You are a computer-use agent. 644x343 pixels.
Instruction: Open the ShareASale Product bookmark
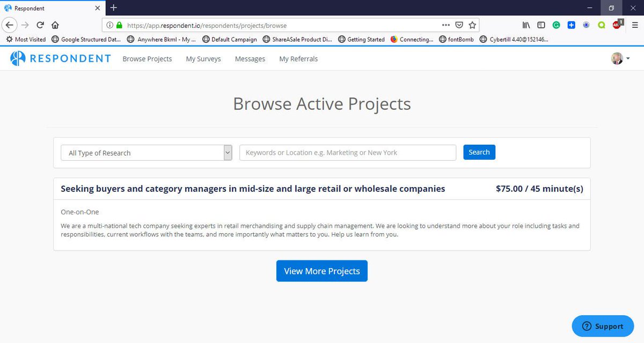[297, 39]
